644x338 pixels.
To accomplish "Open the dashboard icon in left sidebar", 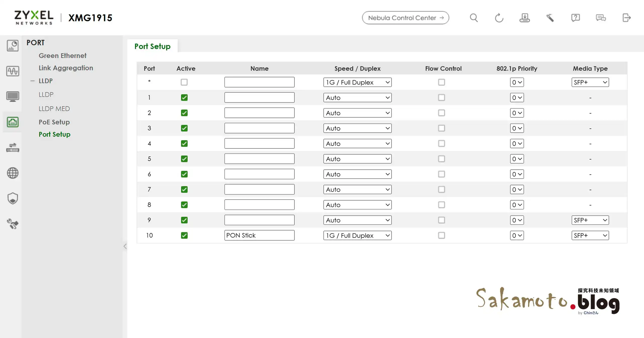I will pyautogui.click(x=13, y=46).
